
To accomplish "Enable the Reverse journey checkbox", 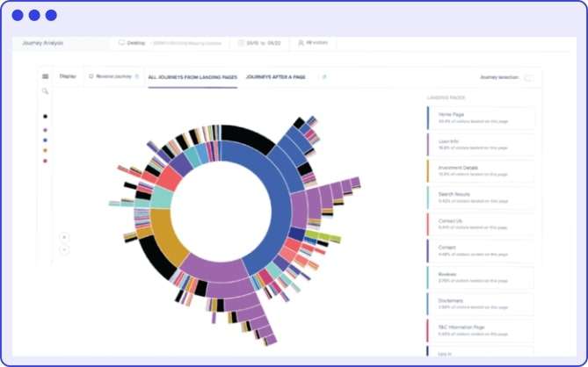I will pyautogui.click(x=91, y=77).
